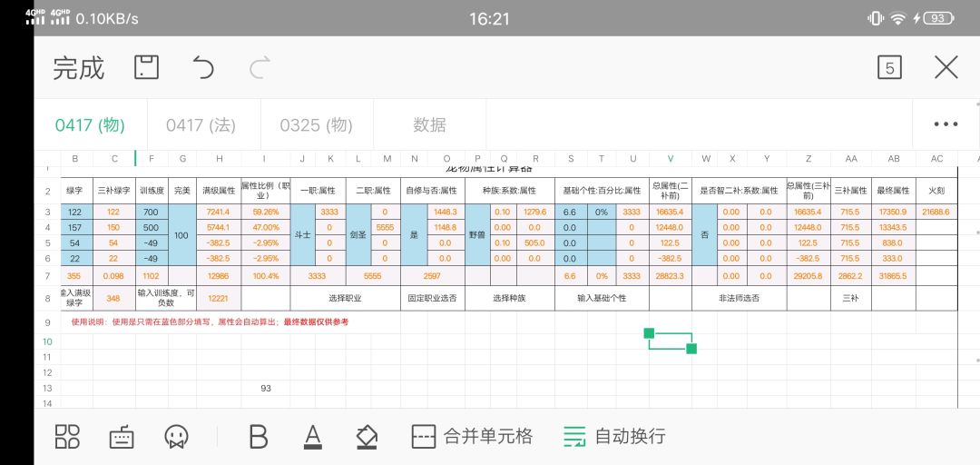This screenshot has width=980, height=465.
Task: Select cell with value 21688.6
Action: pos(936,213)
